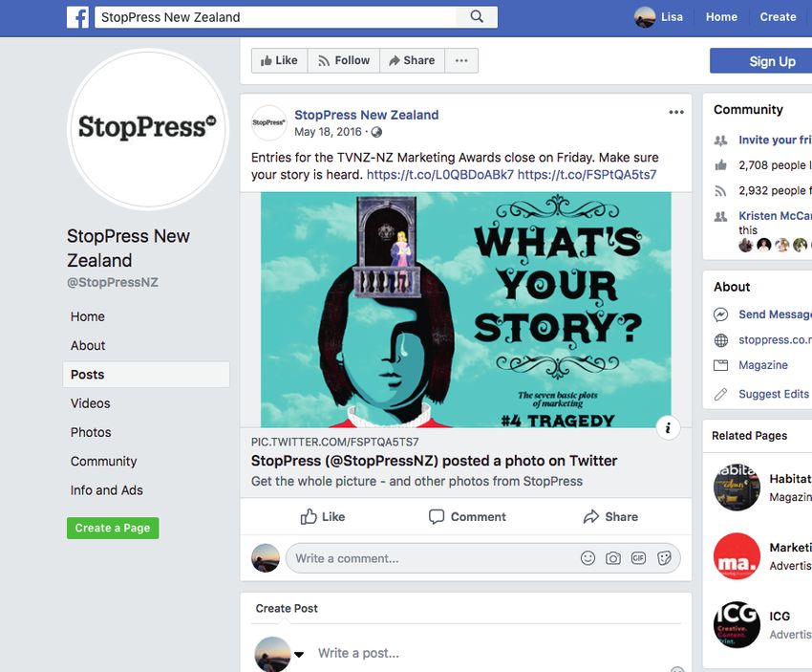812x672 pixels.
Task: Click the Magazine category icon
Action: (x=721, y=365)
